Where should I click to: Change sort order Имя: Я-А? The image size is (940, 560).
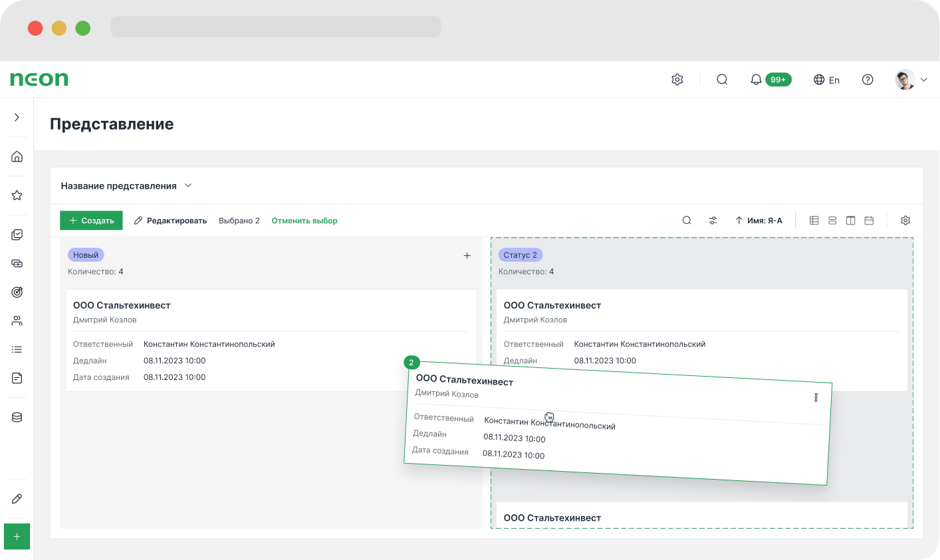(759, 221)
